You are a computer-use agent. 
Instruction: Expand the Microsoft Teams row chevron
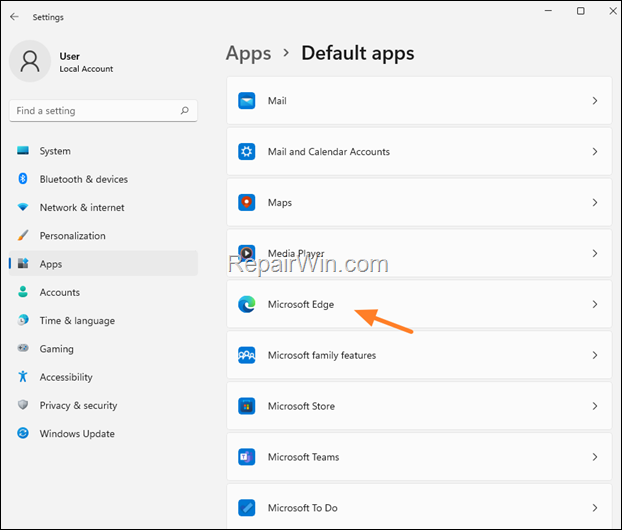595,457
